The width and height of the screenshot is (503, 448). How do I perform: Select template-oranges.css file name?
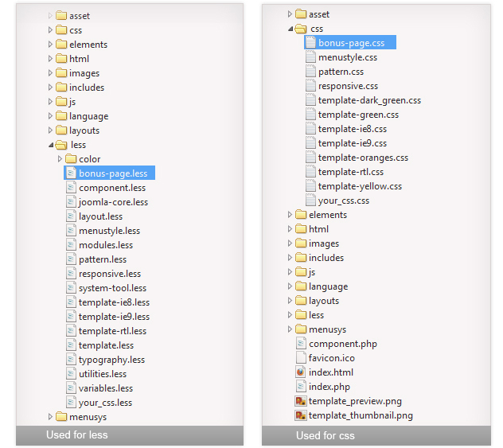point(363,158)
